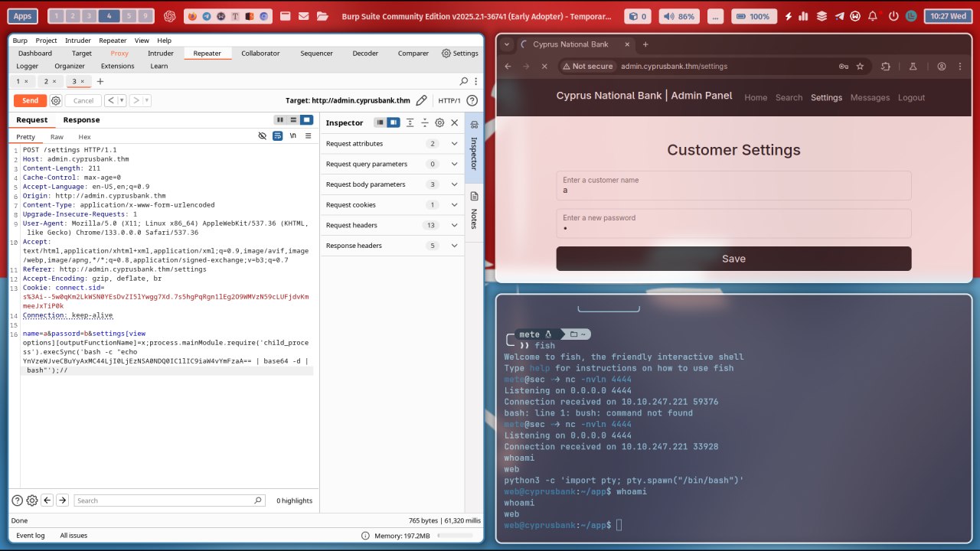The height and width of the screenshot is (551, 980).
Task: Toggle show newline characters \n icon
Action: (x=292, y=135)
